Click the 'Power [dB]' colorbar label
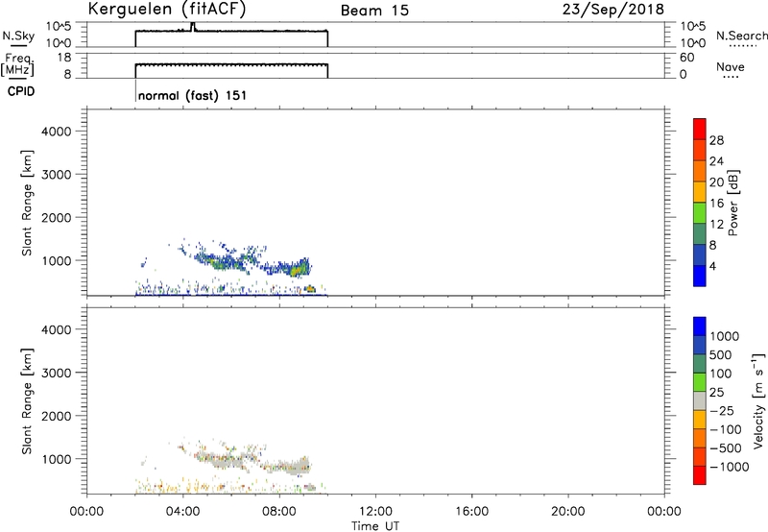Screen dimensions: 768x532 pos(733,203)
